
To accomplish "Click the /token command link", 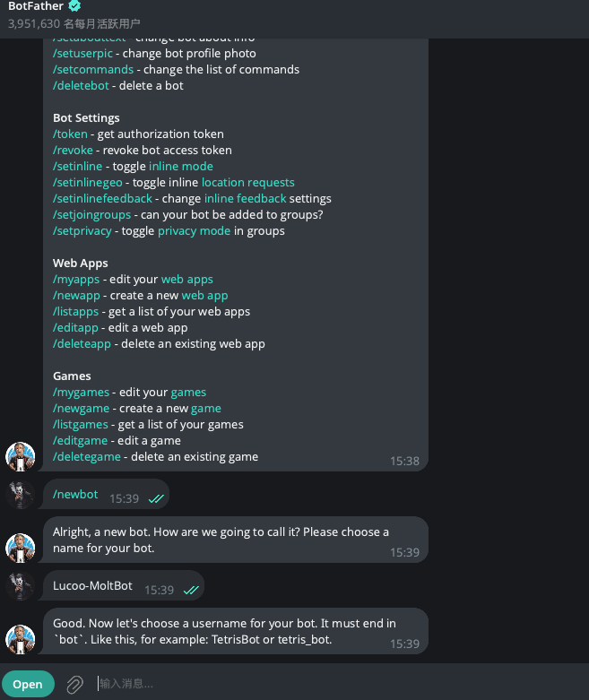I will pyautogui.click(x=70, y=134).
